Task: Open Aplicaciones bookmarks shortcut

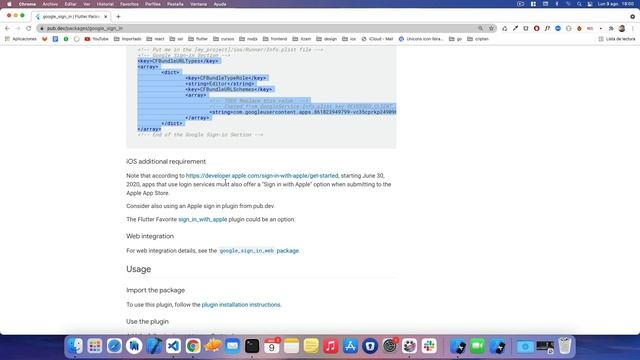Action: [20, 39]
